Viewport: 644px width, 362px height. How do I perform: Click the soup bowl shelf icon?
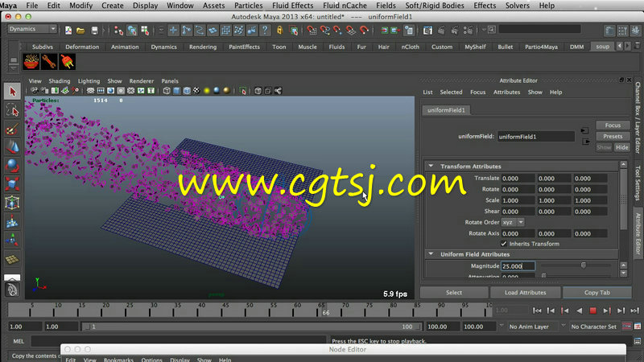click(x=31, y=62)
